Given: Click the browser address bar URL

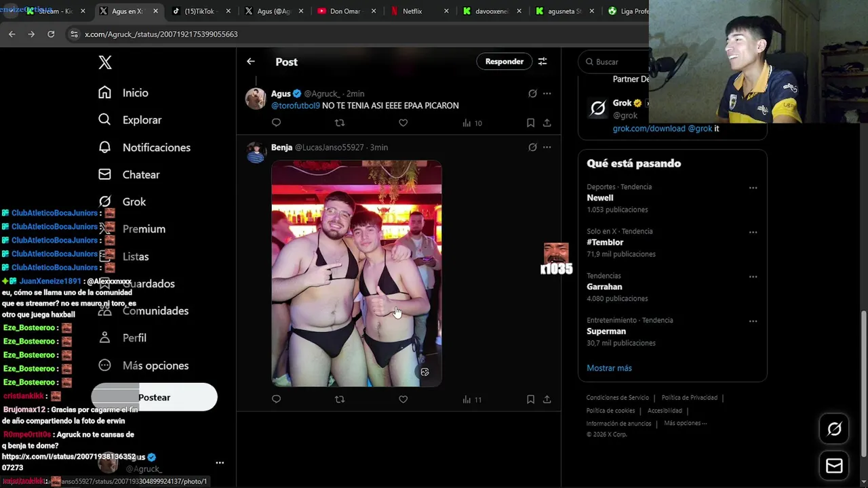Looking at the screenshot, I should (x=161, y=34).
